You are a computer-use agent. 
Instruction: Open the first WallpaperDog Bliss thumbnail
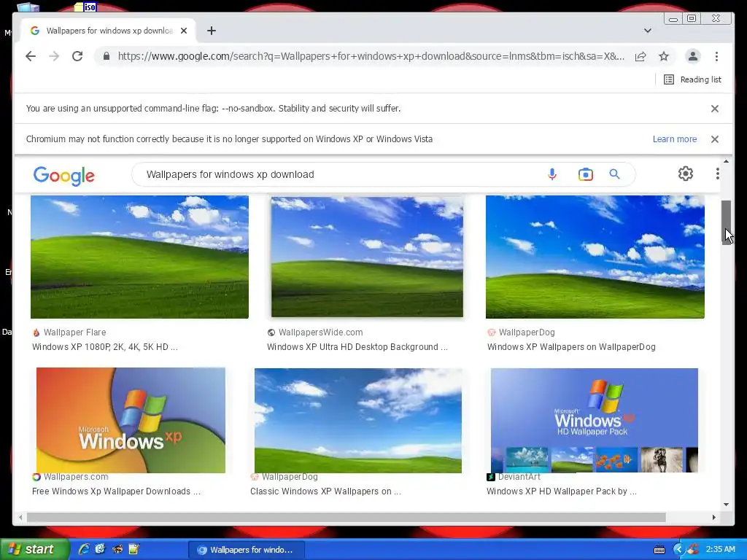pos(595,257)
